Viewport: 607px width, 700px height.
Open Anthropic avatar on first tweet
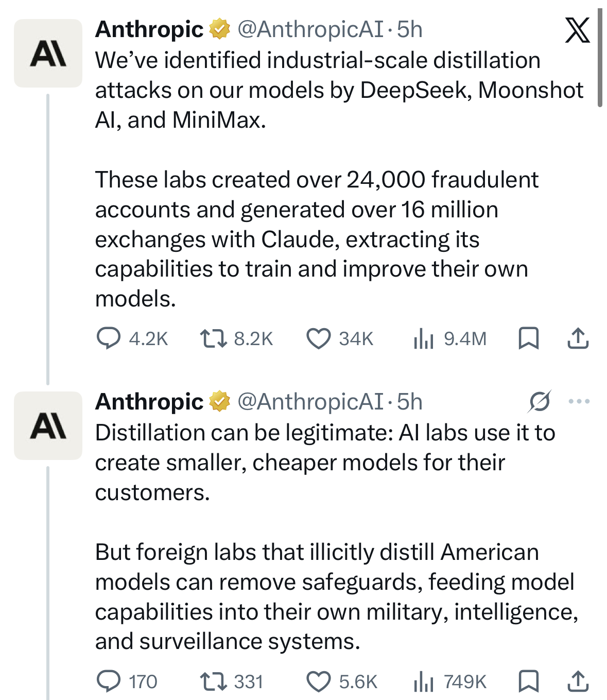tap(48, 53)
